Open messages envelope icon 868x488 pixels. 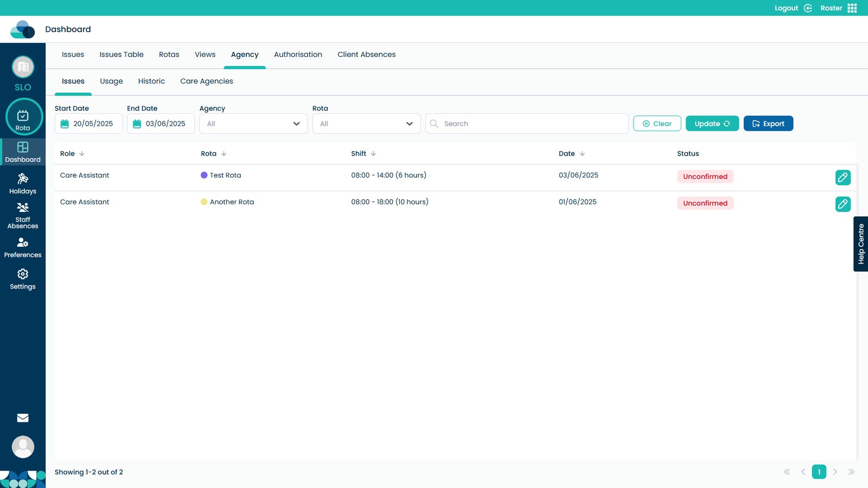click(23, 418)
